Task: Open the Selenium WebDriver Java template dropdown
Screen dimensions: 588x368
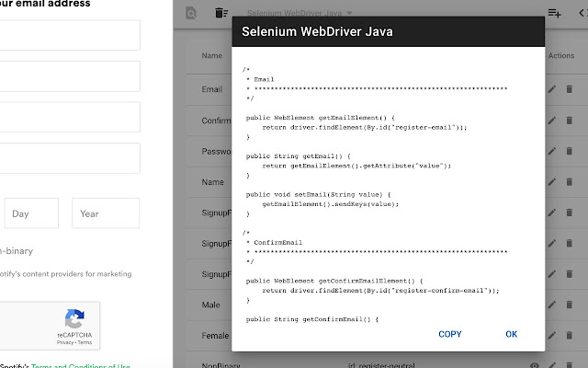Action: pyautogui.click(x=300, y=13)
